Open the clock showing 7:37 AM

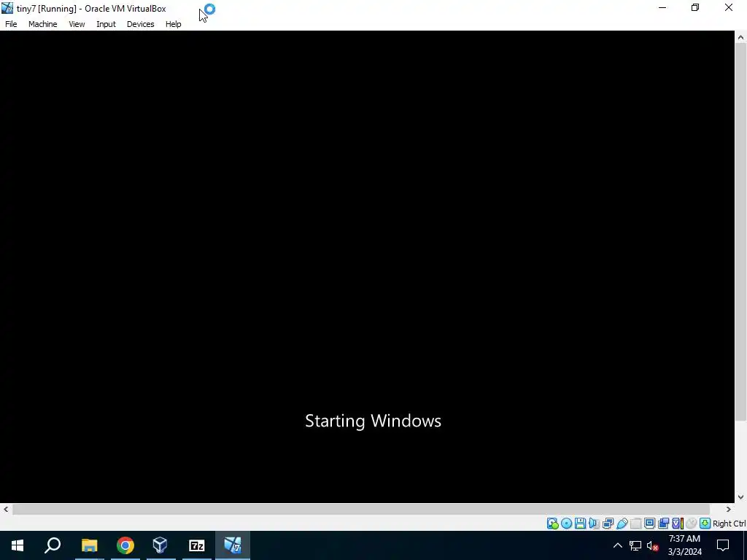(684, 545)
